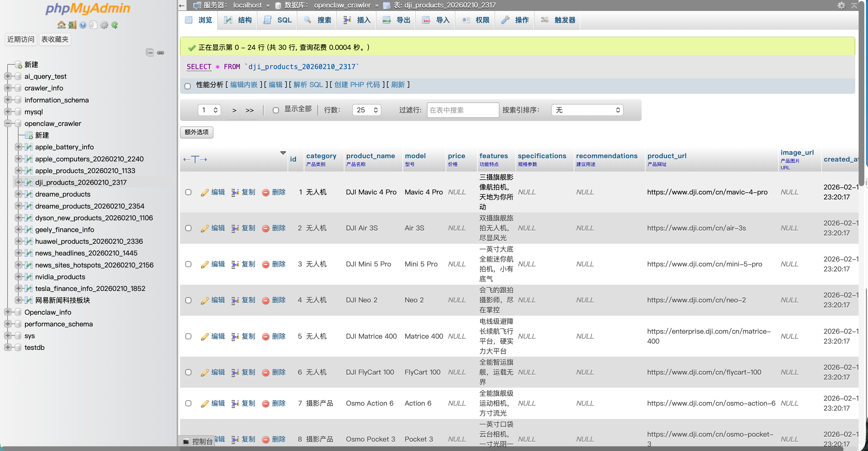Open the 导出 export tab
Screen dimensions: 868x451
click(x=396, y=20)
